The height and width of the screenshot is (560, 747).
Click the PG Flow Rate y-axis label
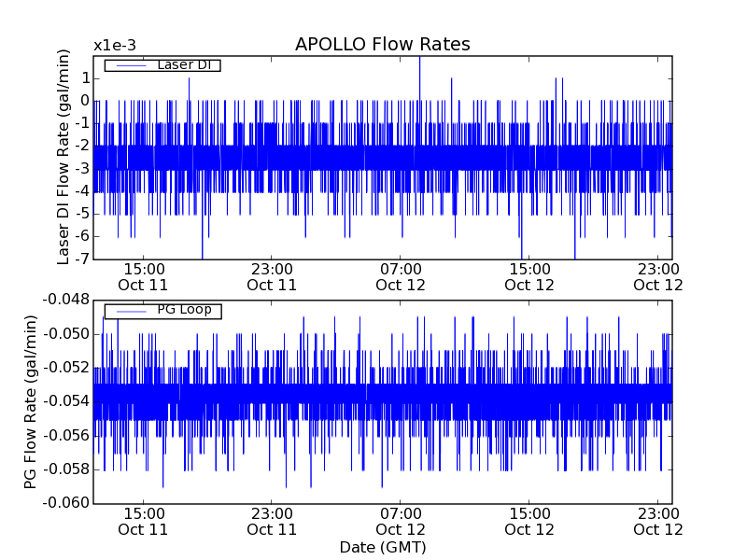[30, 401]
